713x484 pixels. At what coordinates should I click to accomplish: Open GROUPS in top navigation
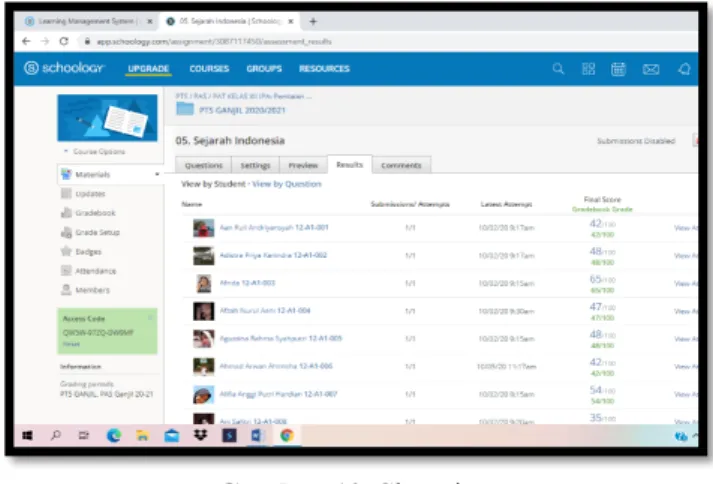[264, 69]
